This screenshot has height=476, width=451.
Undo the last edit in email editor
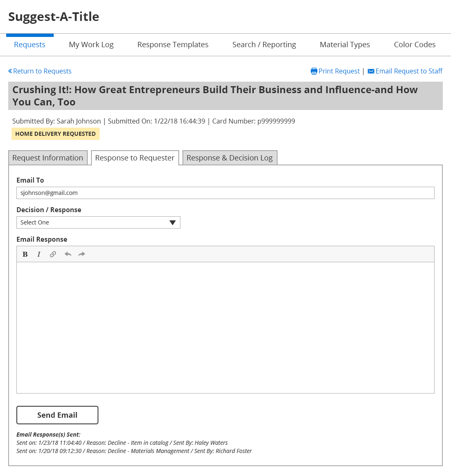point(68,254)
